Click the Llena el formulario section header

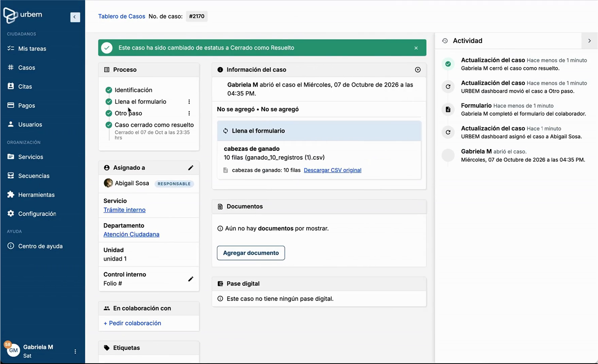click(x=319, y=131)
